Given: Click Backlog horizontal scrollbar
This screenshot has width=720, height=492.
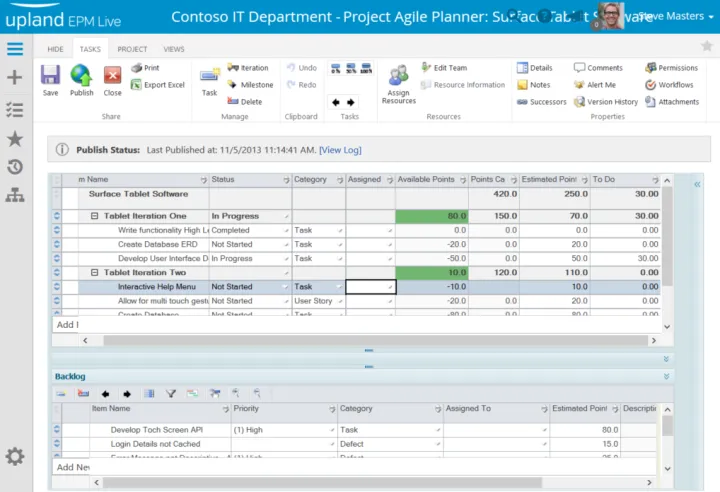Looking at the screenshot, I should 322,482.
